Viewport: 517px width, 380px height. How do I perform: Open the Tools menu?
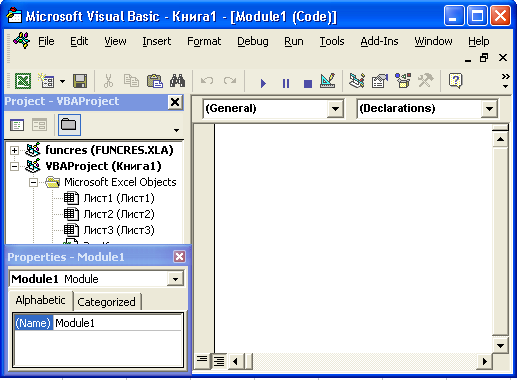pyautogui.click(x=332, y=41)
